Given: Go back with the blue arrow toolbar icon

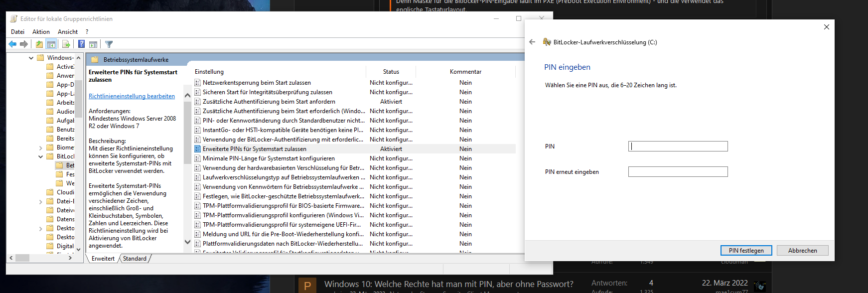Looking at the screenshot, I should pyautogui.click(x=12, y=44).
